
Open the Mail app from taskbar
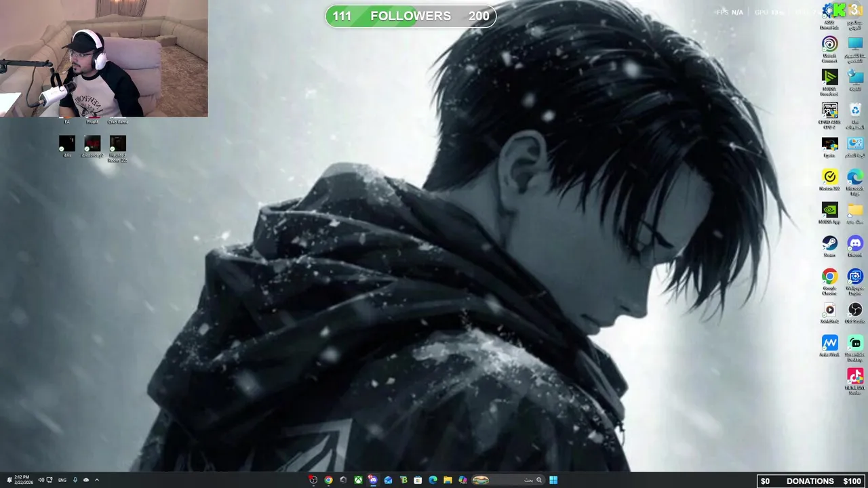[x=388, y=480]
